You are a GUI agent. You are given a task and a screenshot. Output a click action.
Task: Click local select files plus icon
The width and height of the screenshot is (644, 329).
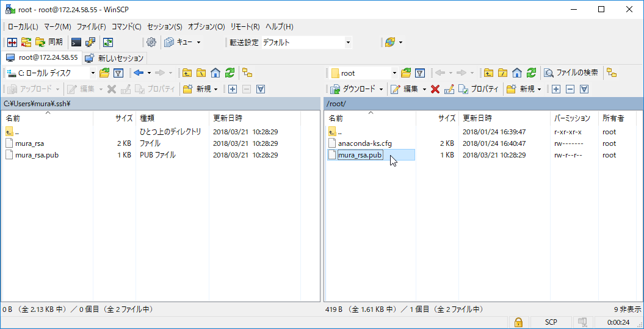coord(233,89)
